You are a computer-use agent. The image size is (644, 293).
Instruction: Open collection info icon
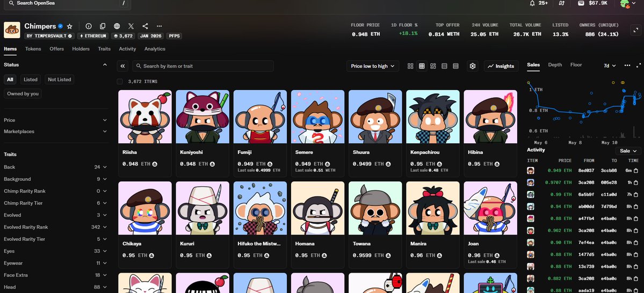click(x=89, y=26)
